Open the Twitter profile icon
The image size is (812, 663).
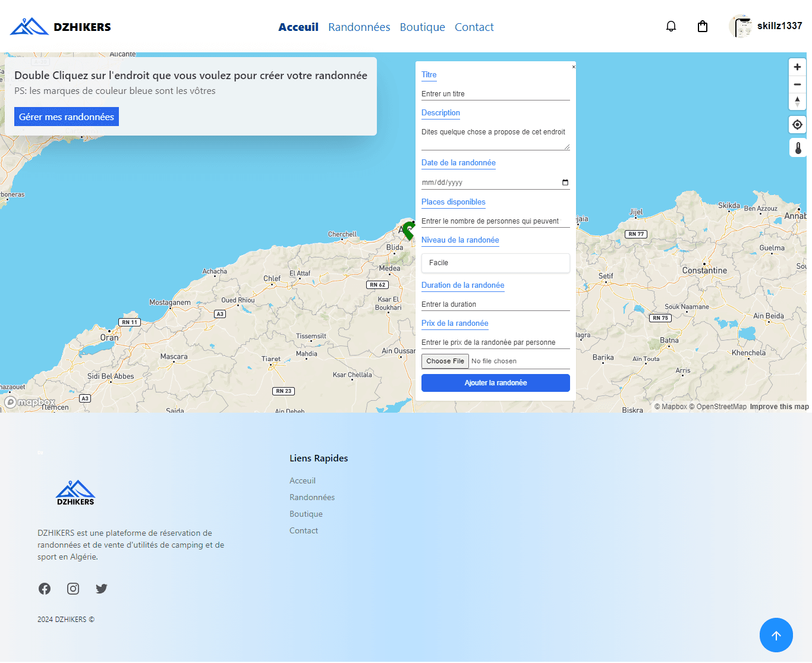pos(101,589)
